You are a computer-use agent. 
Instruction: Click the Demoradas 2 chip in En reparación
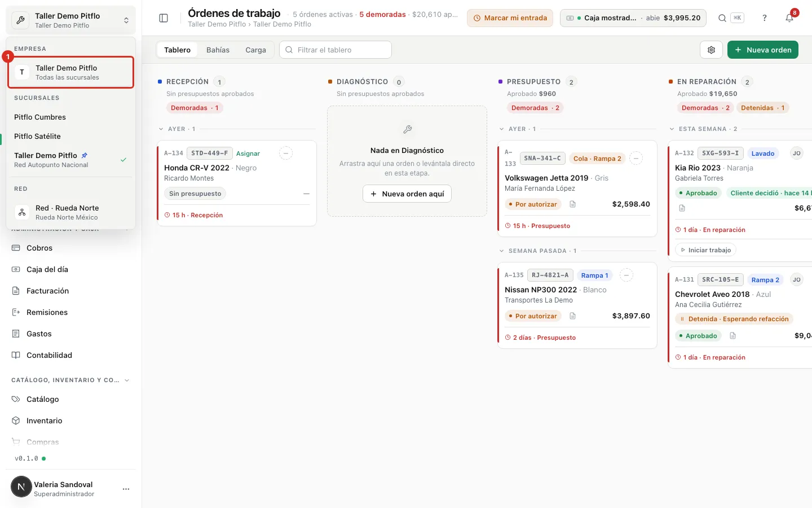pyautogui.click(x=705, y=108)
